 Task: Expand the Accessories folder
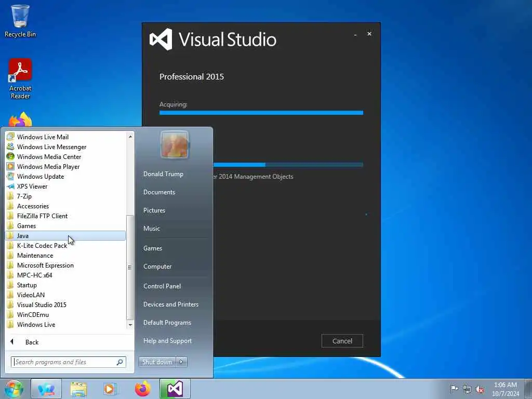tap(65, 206)
